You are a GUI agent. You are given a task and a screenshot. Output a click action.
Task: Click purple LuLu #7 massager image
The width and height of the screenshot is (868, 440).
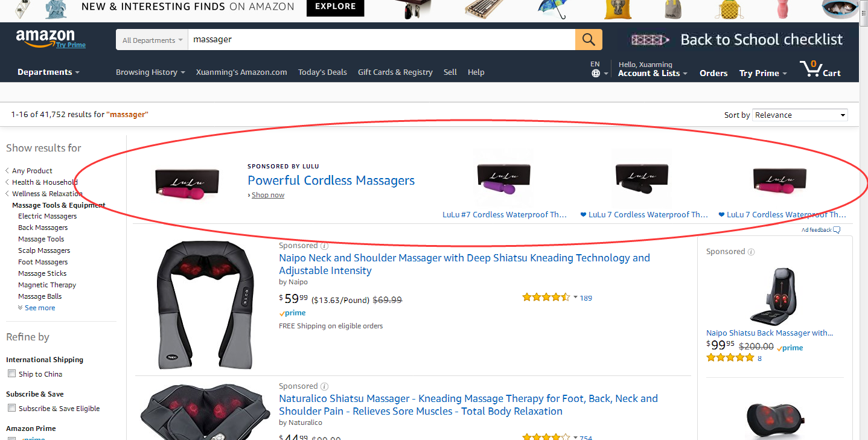tap(504, 179)
